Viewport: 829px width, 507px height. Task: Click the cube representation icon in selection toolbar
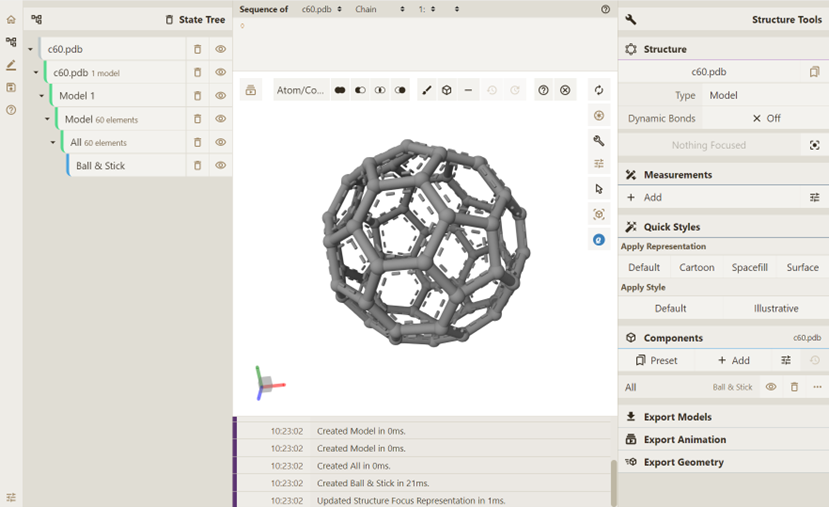click(x=447, y=90)
